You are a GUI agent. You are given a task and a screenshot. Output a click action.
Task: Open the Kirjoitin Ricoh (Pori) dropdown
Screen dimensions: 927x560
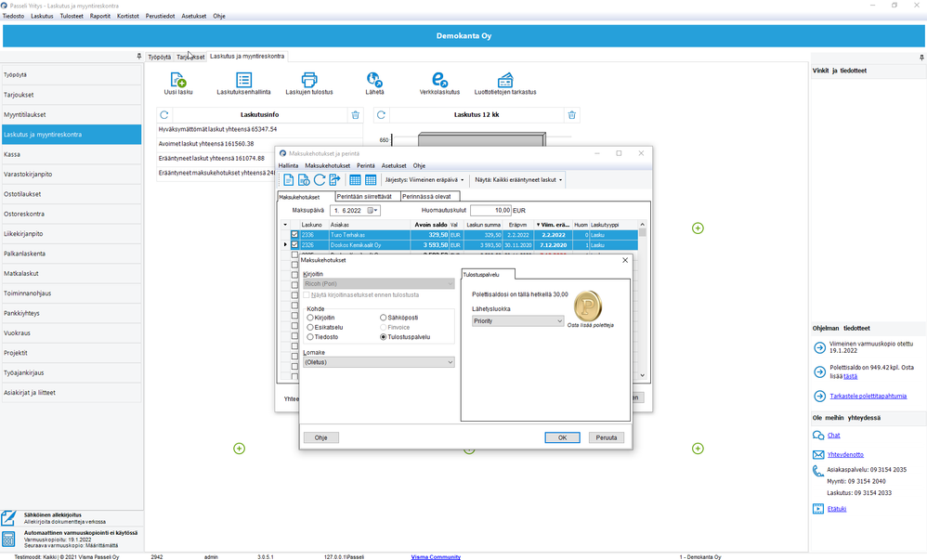379,284
